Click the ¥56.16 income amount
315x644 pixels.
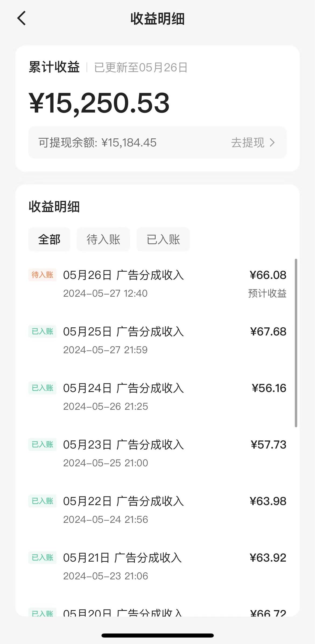pos(269,388)
